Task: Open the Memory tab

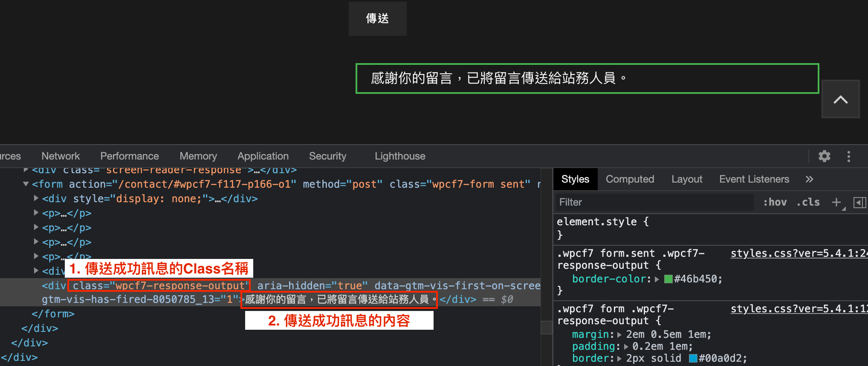Action: (198, 156)
